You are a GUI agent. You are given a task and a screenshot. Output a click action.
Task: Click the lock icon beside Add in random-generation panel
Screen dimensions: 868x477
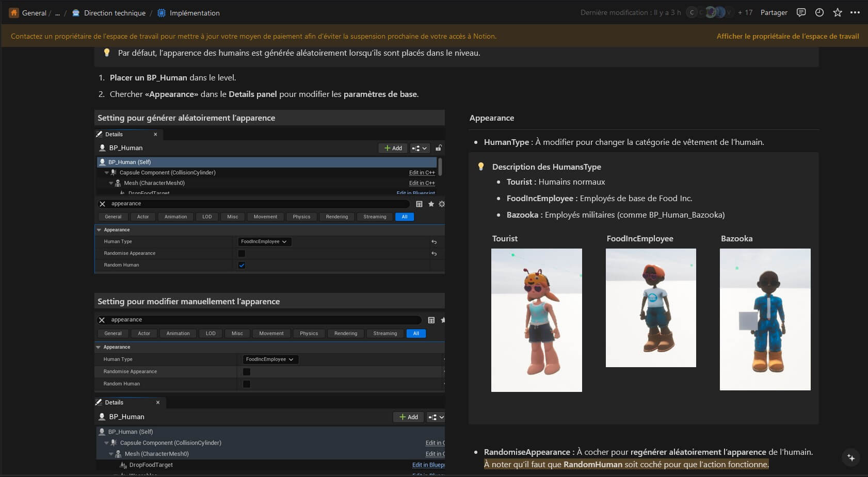[x=439, y=148]
